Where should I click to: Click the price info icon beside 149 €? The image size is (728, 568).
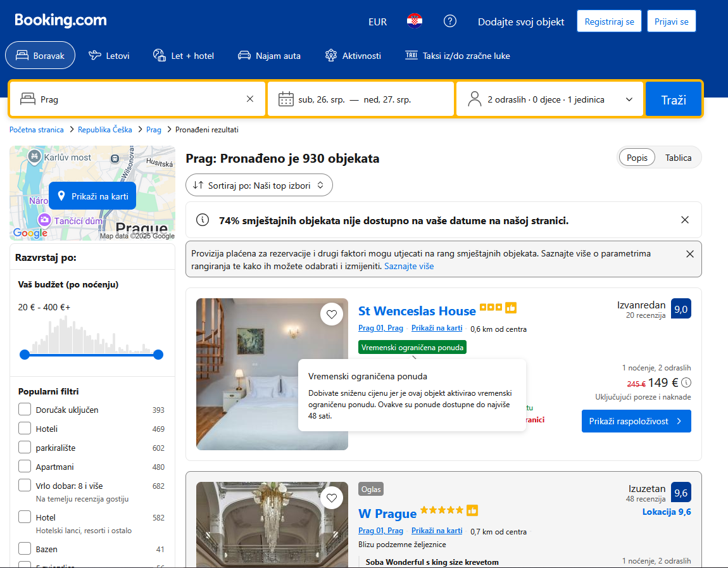[x=686, y=382]
